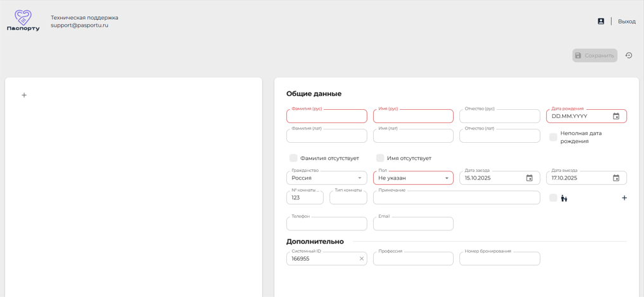Image resolution: width=644 pixels, height=297 pixels.
Task: Click the Выход link
Action: (627, 22)
